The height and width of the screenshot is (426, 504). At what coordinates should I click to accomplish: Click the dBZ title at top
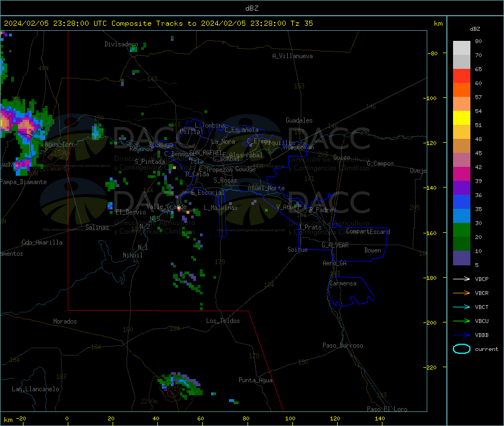point(251,8)
